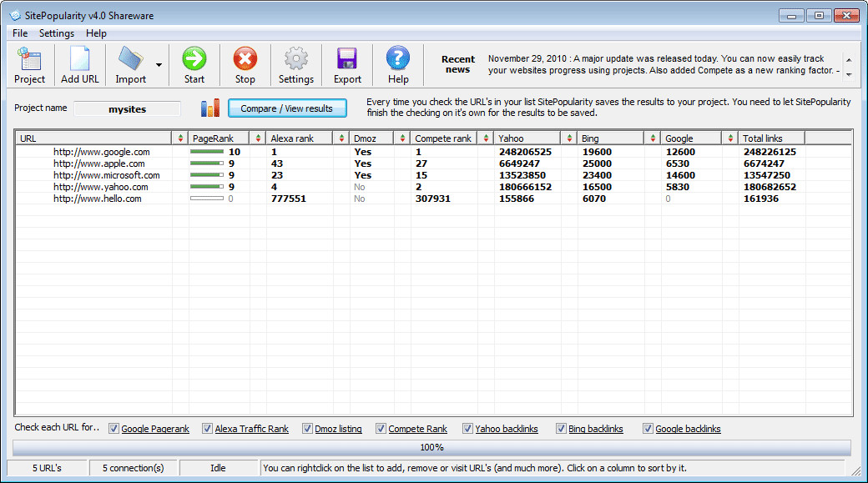This screenshot has width=868, height=483.
Task: Sort by the URL column header
Action: pos(93,138)
